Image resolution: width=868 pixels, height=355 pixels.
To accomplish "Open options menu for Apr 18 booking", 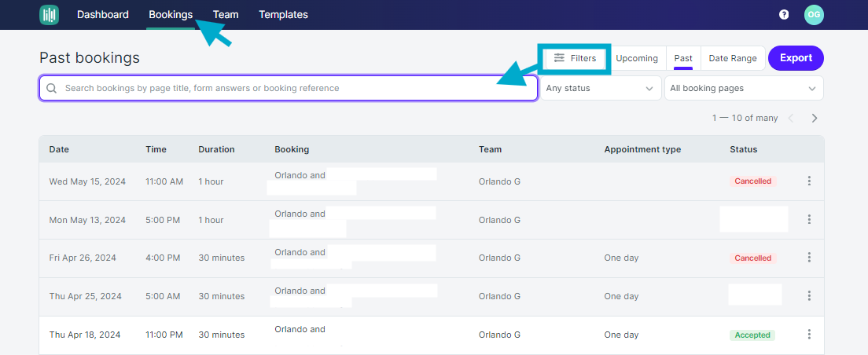I will [809, 335].
